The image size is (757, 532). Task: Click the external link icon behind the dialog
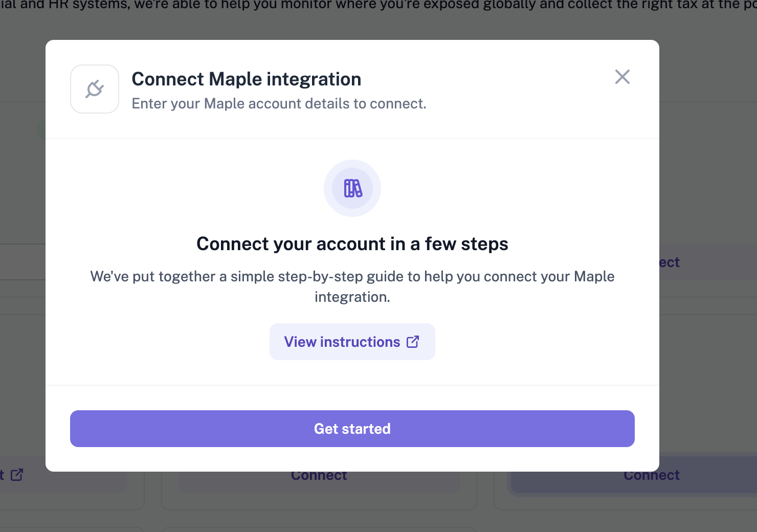[x=17, y=475]
